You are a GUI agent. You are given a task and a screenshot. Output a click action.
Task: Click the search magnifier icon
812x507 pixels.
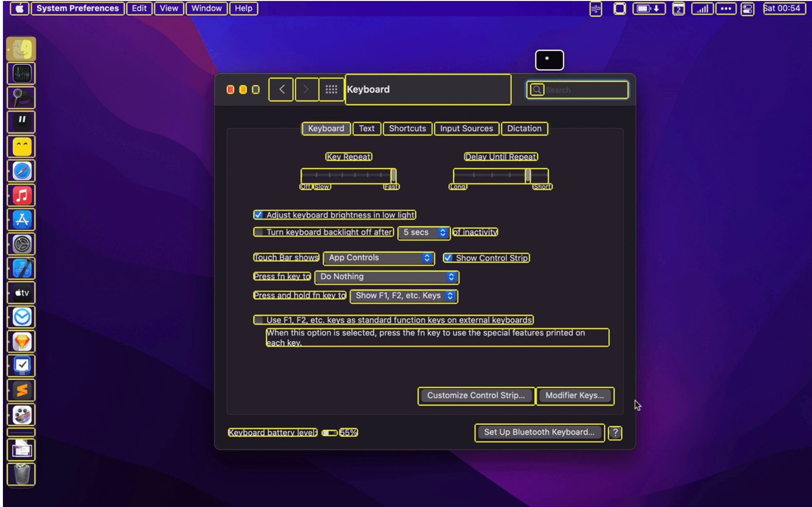tap(537, 90)
